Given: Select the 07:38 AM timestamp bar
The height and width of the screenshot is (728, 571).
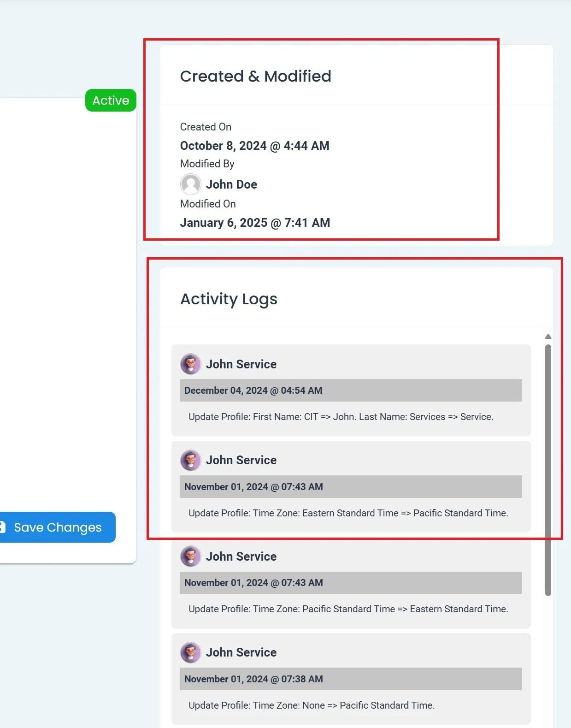Looking at the screenshot, I should [x=350, y=679].
